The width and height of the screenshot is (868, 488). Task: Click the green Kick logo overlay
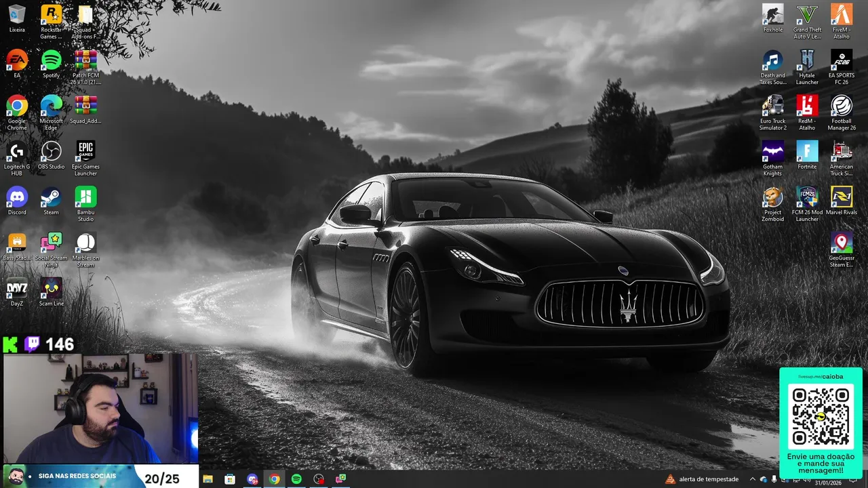10,344
